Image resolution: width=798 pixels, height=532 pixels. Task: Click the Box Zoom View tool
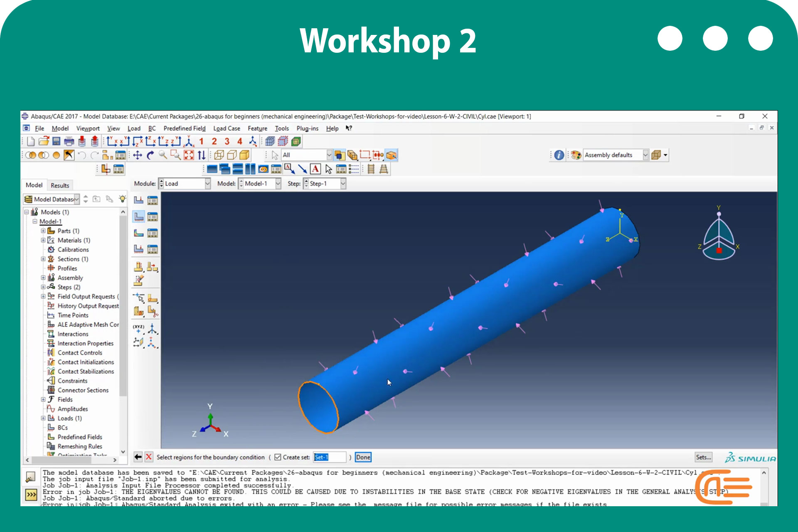tap(176, 155)
